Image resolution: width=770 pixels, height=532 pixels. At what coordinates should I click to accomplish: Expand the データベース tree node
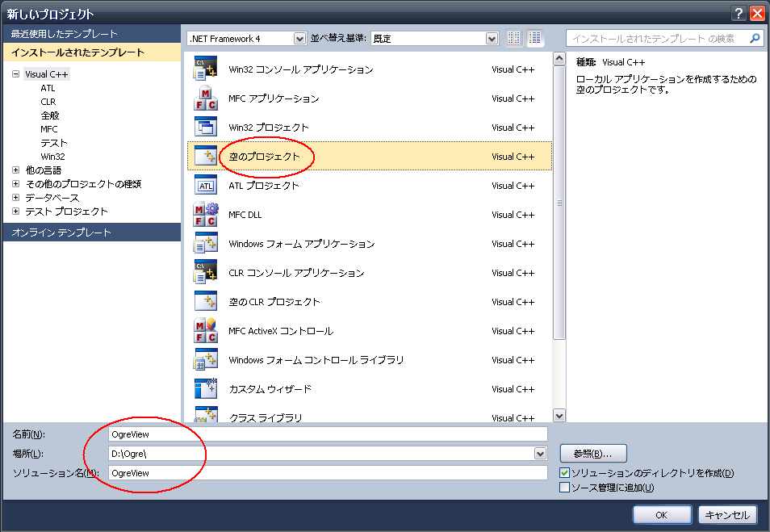pyautogui.click(x=15, y=198)
